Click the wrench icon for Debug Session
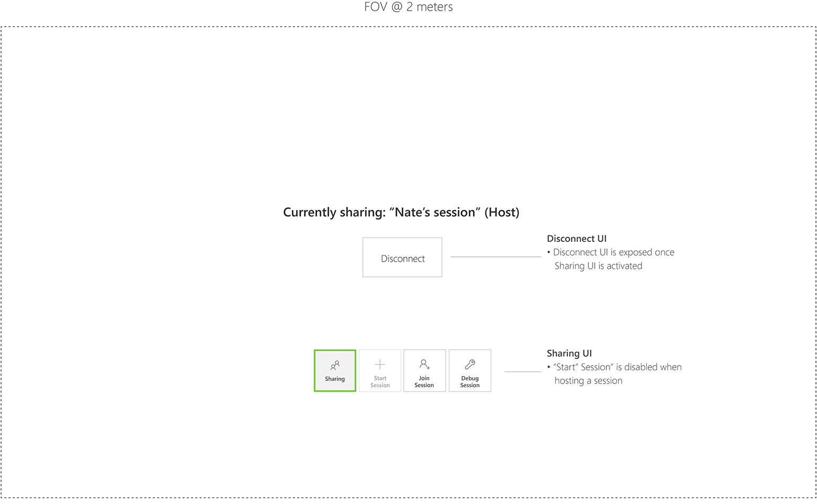The height and width of the screenshot is (504, 817). coord(470,364)
